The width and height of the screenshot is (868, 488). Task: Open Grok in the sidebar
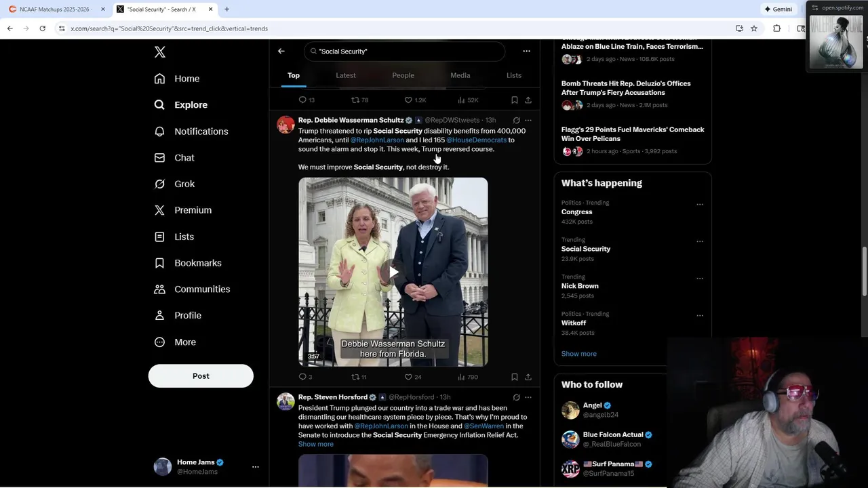click(175, 184)
